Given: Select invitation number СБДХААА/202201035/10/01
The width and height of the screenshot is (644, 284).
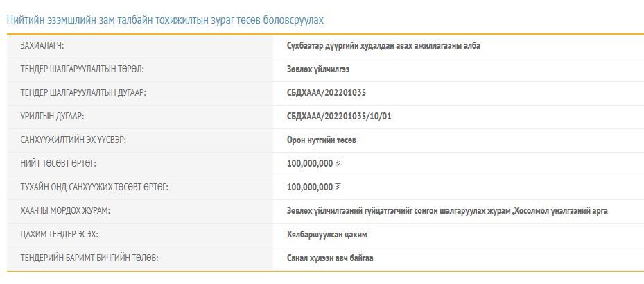Looking at the screenshot, I should [339, 117].
